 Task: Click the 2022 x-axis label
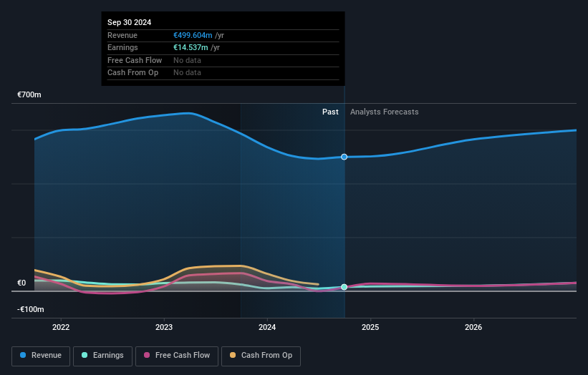pyautogui.click(x=61, y=328)
